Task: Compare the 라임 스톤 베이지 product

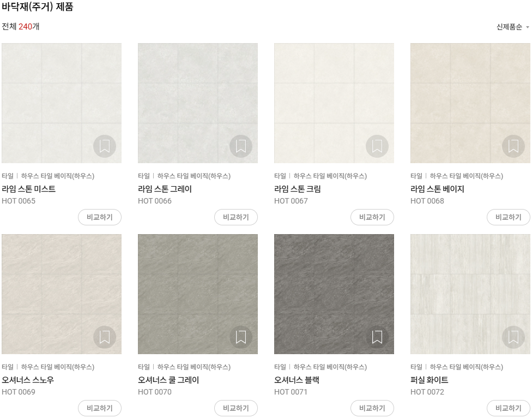Action: click(x=508, y=217)
